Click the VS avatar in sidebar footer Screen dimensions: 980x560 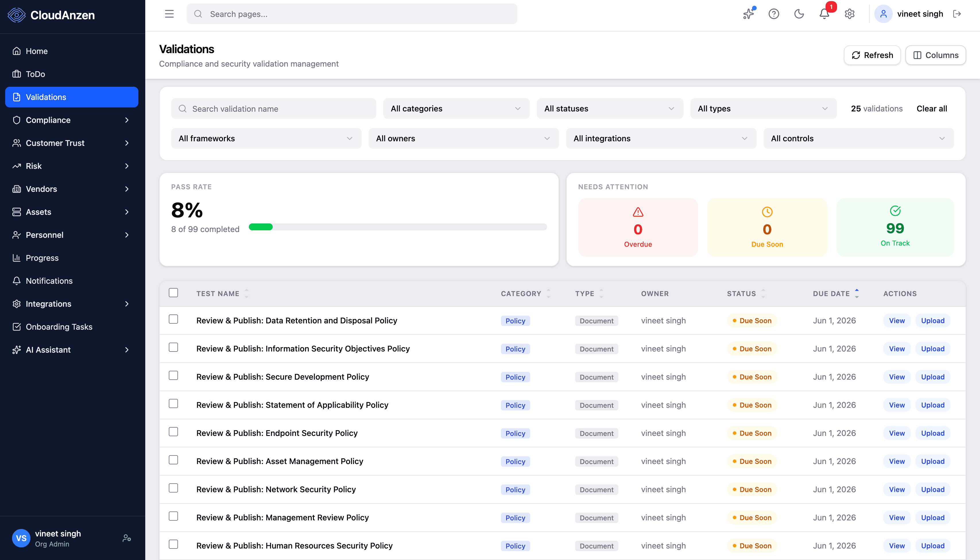coord(21,538)
